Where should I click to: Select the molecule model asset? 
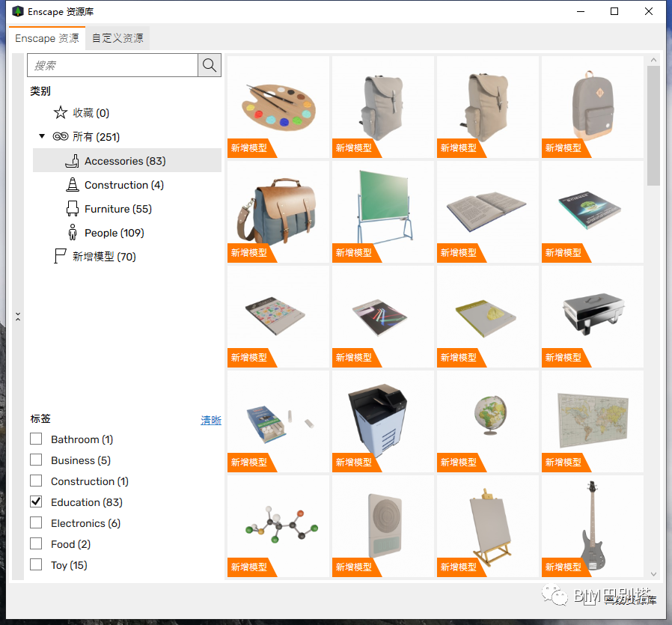pos(278,526)
